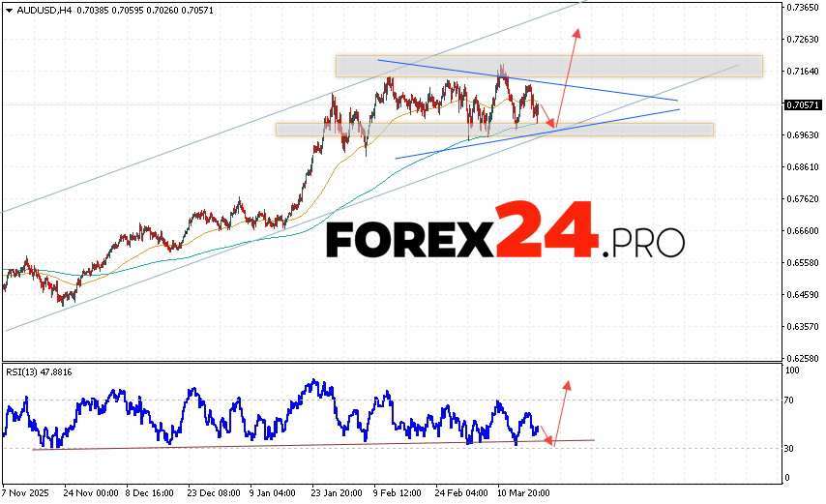Click the 0.62580 price axis label
The width and height of the screenshot is (826, 504).
(x=803, y=358)
